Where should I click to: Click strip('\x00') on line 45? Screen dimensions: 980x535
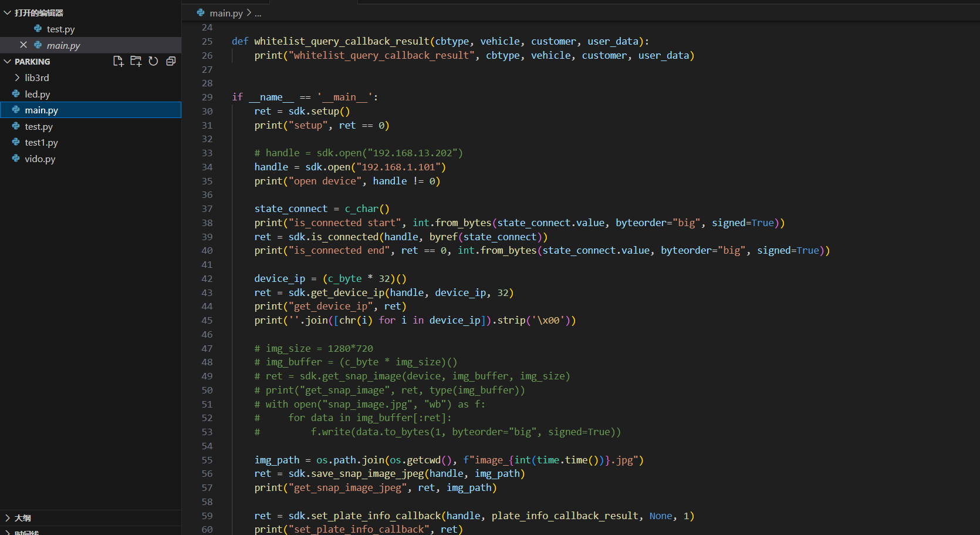click(534, 320)
